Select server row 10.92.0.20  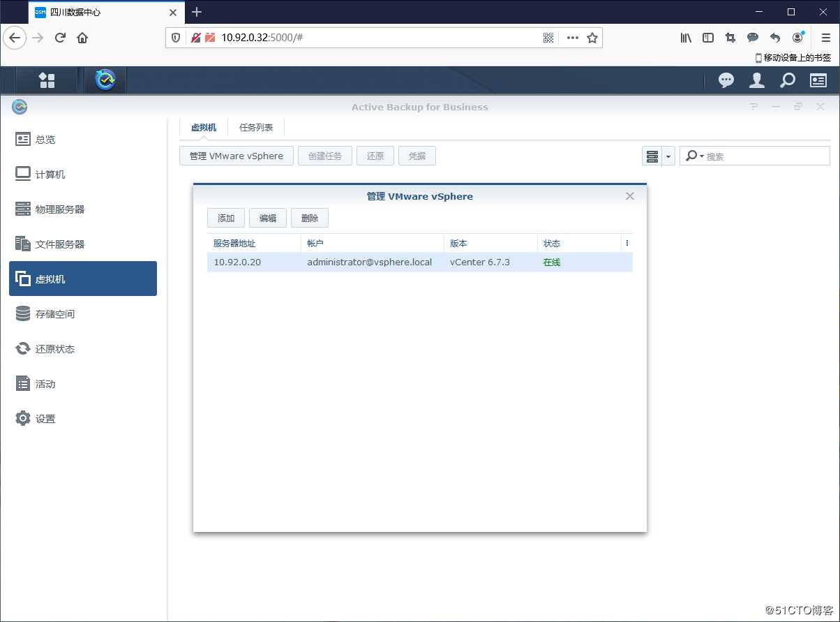click(420, 262)
